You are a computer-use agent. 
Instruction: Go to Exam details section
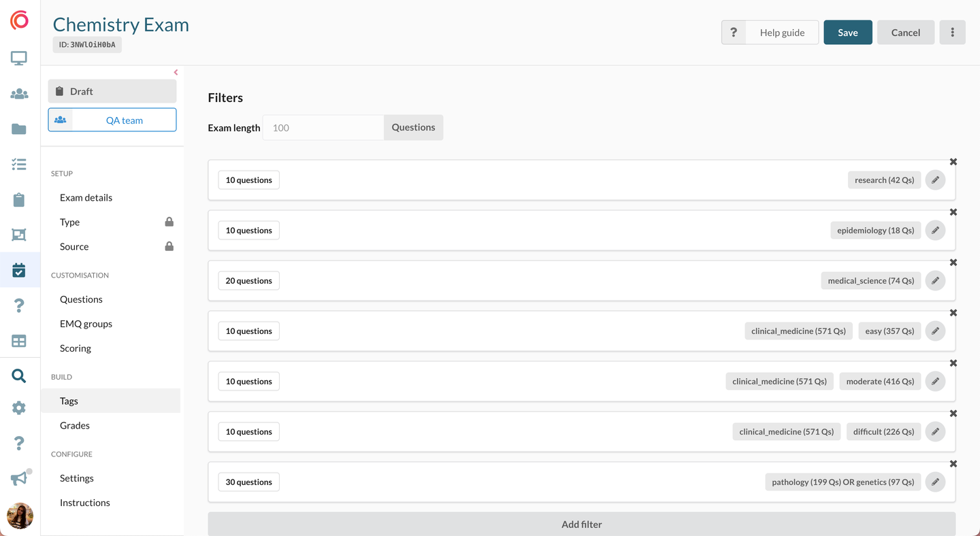tap(86, 198)
